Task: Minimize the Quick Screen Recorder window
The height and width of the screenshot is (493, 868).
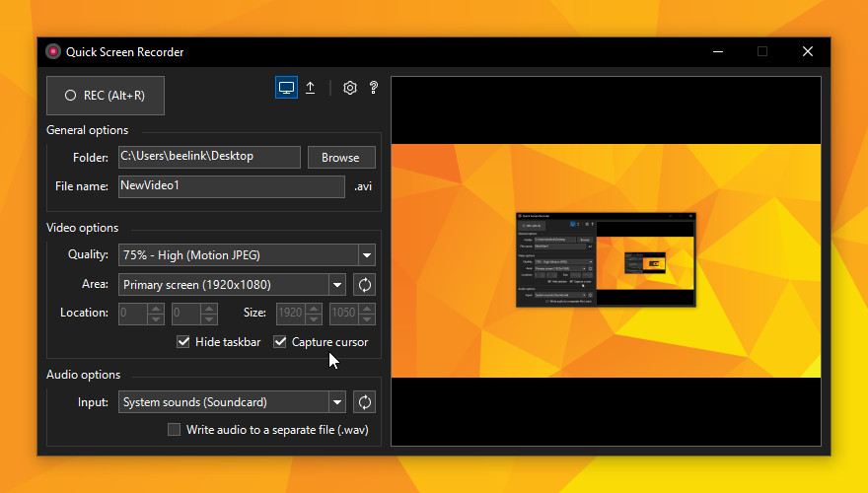Action: [718, 51]
